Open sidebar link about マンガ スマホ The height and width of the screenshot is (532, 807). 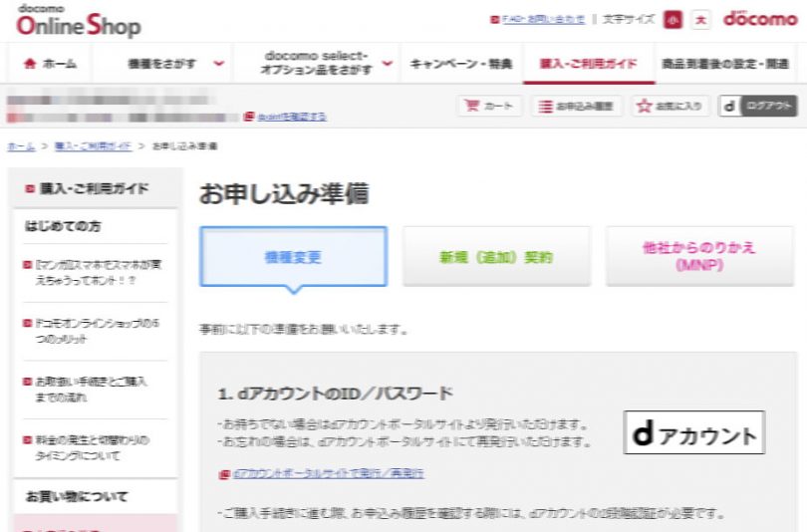[x=98, y=273]
